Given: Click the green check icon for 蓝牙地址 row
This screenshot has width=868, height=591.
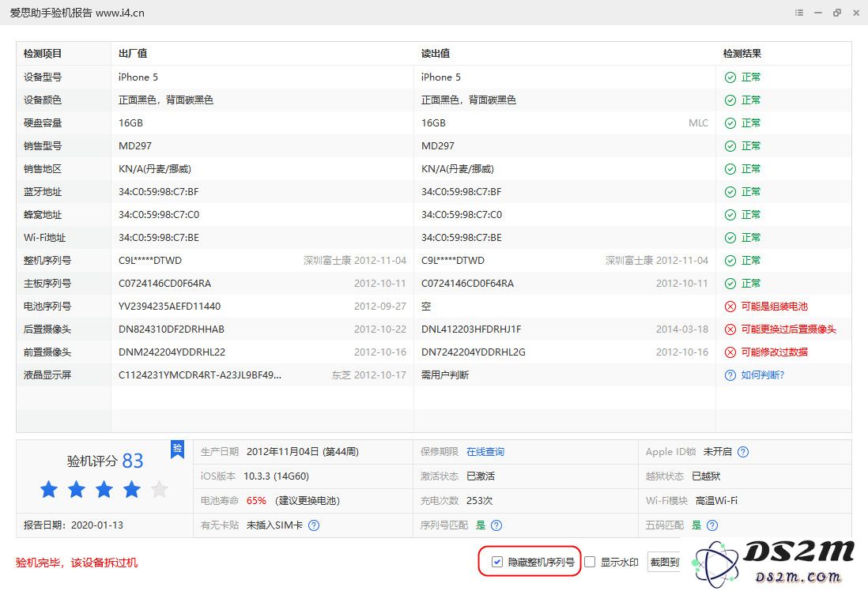Looking at the screenshot, I should point(730,192).
